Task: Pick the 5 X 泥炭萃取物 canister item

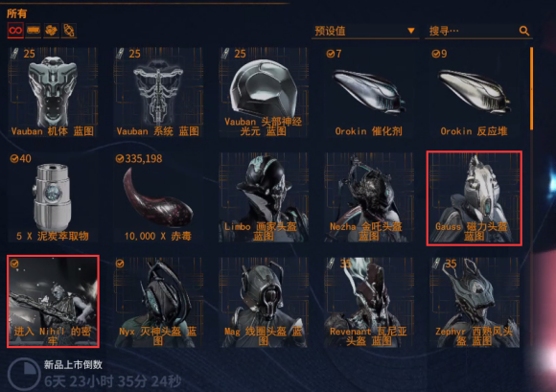Action: click(53, 197)
